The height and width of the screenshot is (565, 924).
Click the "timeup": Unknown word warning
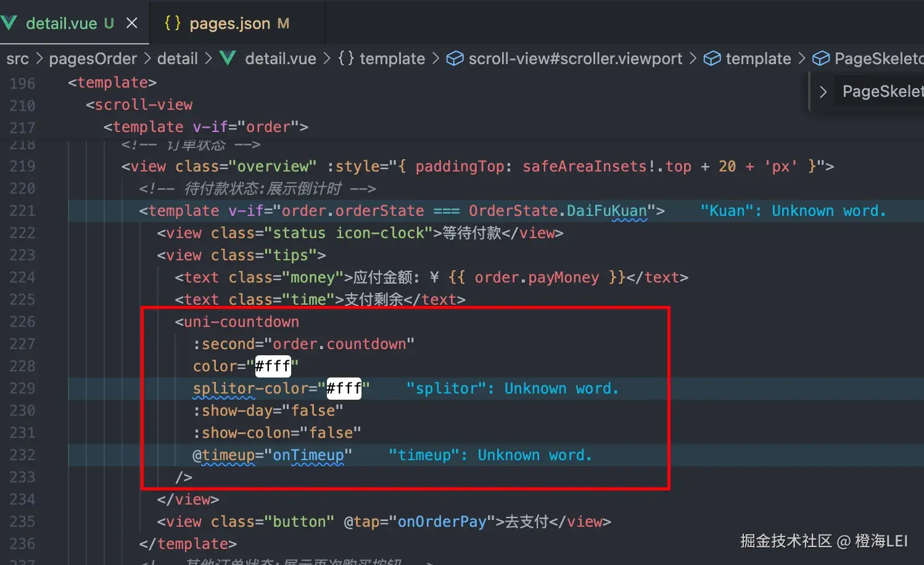pyautogui.click(x=490, y=455)
